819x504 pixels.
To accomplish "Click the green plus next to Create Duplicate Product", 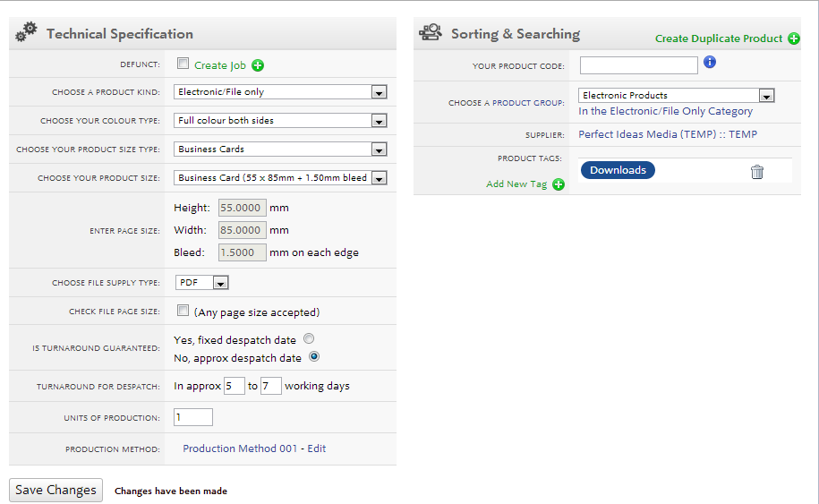I will coord(794,38).
